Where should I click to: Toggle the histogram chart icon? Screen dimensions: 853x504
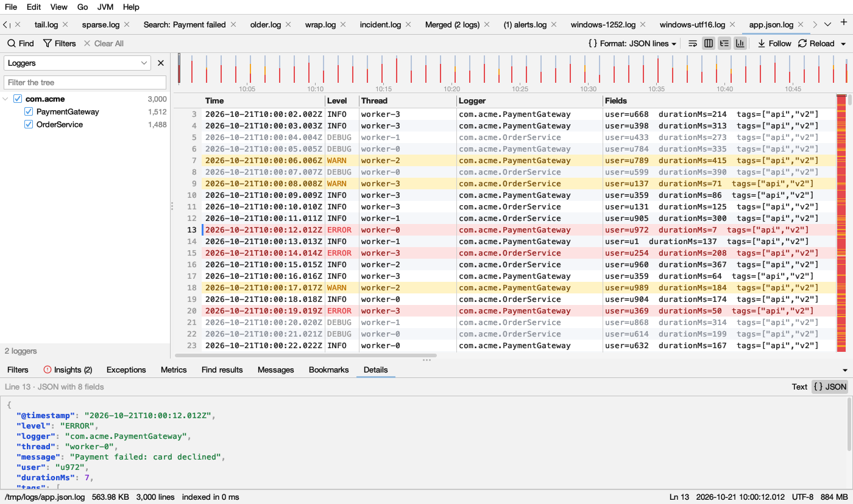point(740,43)
